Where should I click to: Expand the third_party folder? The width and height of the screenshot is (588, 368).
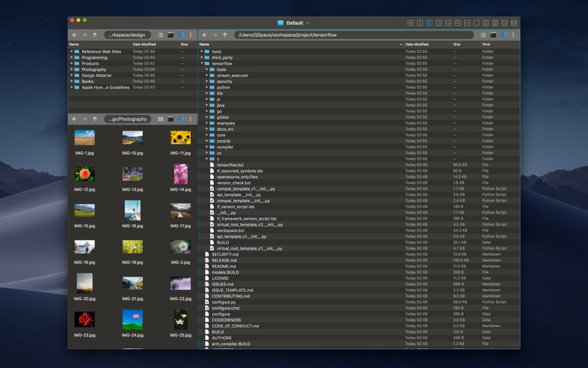(202, 57)
